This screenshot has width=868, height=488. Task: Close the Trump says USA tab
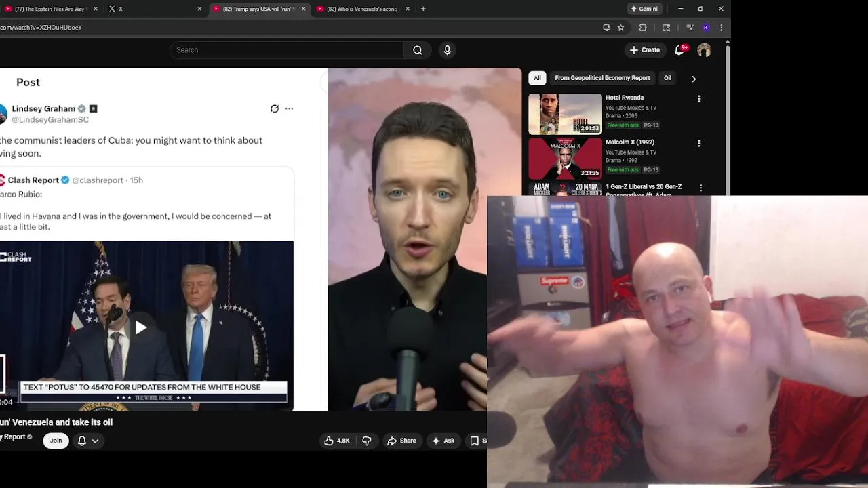click(x=303, y=9)
